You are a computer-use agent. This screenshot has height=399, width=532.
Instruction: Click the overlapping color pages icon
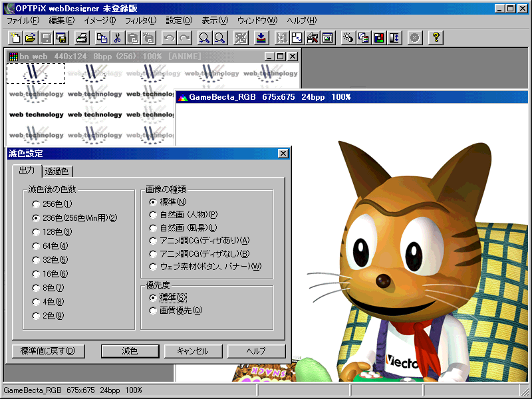(x=364, y=38)
